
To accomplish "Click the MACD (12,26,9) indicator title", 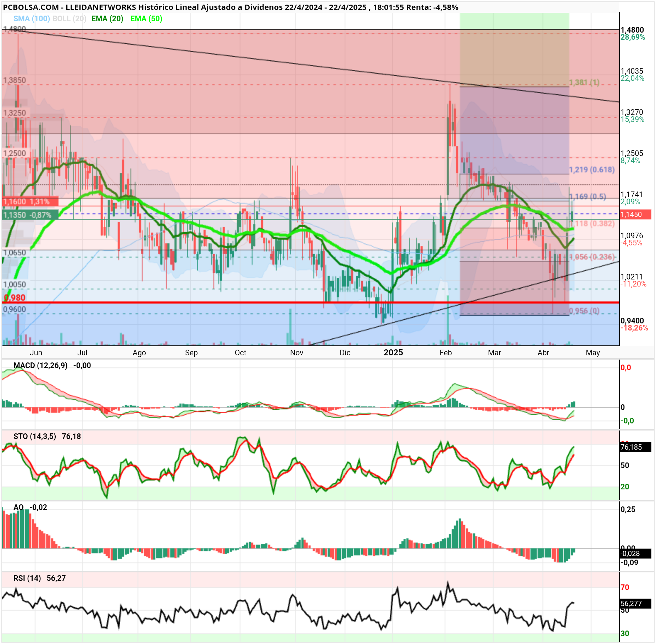I will [40, 366].
